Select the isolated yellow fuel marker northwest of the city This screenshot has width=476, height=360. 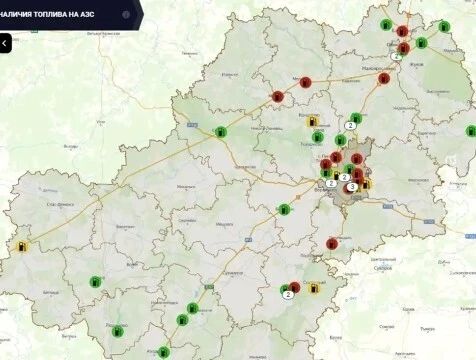313,121
